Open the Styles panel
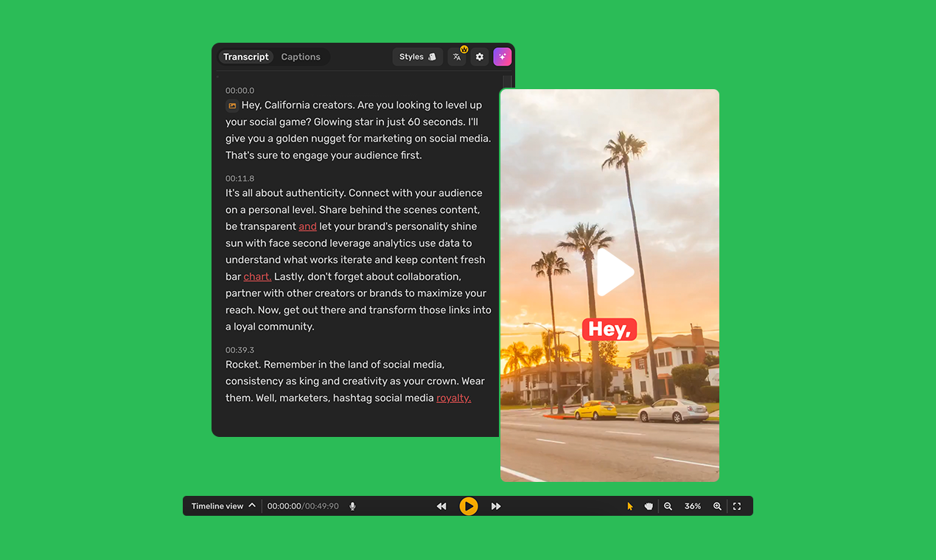 click(x=413, y=56)
